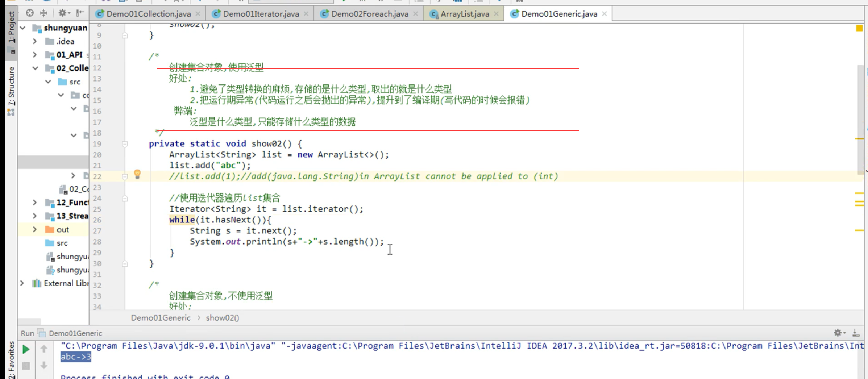Click the 01_API module folder icon
The image size is (868, 379).
pyautogui.click(x=50, y=55)
